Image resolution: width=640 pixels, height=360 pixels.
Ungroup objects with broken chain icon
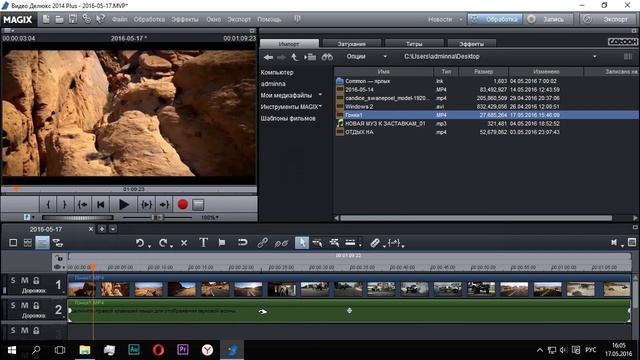(281, 243)
